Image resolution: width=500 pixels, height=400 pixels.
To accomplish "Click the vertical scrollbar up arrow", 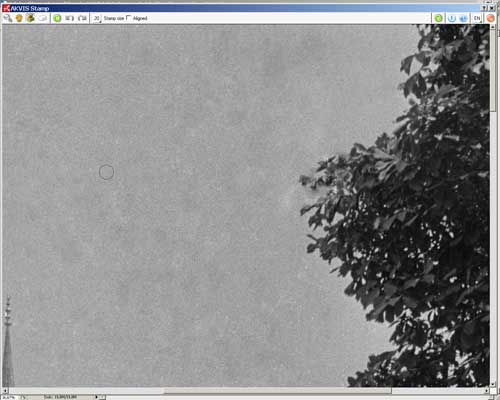I will 493,27.
